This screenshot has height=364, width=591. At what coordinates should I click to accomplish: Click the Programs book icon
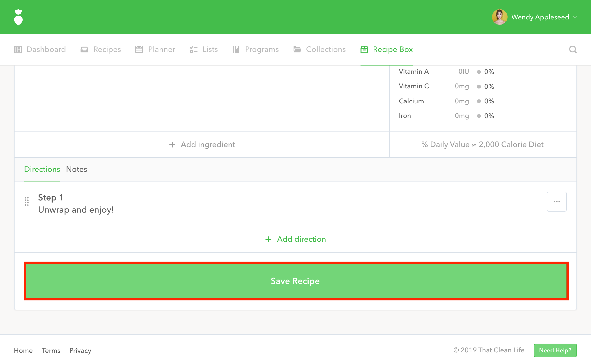tap(236, 50)
